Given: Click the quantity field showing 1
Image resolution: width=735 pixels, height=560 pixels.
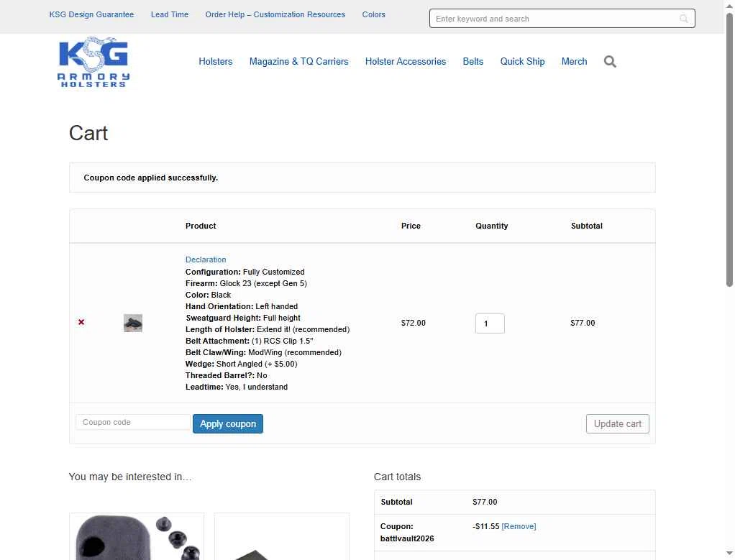Looking at the screenshot, I should 490,323.
